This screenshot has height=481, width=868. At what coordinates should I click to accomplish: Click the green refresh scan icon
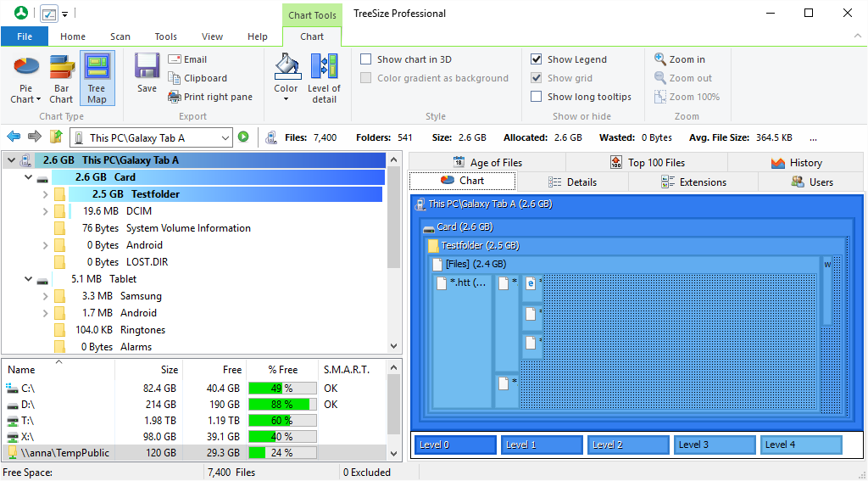tap(243, 137)
